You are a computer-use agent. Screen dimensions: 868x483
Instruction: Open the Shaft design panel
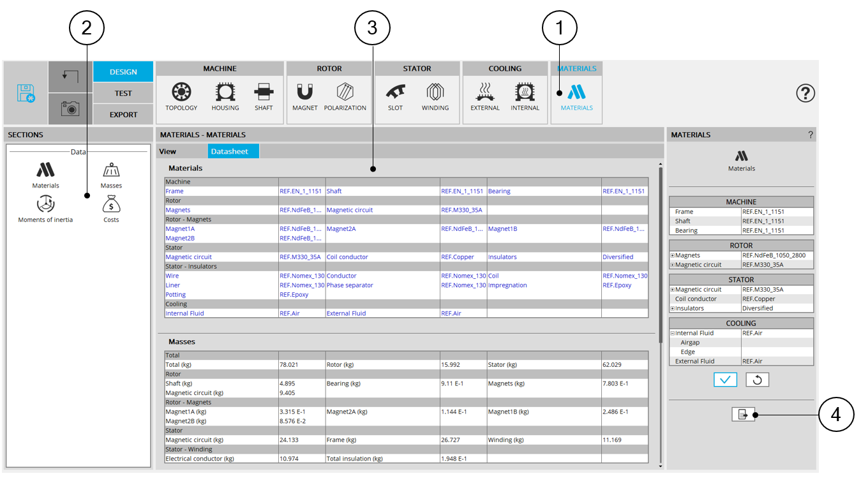264,93
